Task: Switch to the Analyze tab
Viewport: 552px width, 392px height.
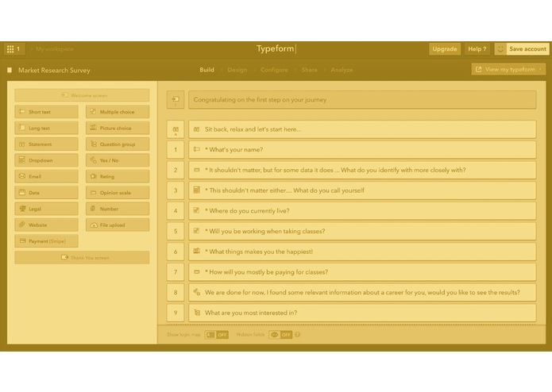Action: (342, 70)
